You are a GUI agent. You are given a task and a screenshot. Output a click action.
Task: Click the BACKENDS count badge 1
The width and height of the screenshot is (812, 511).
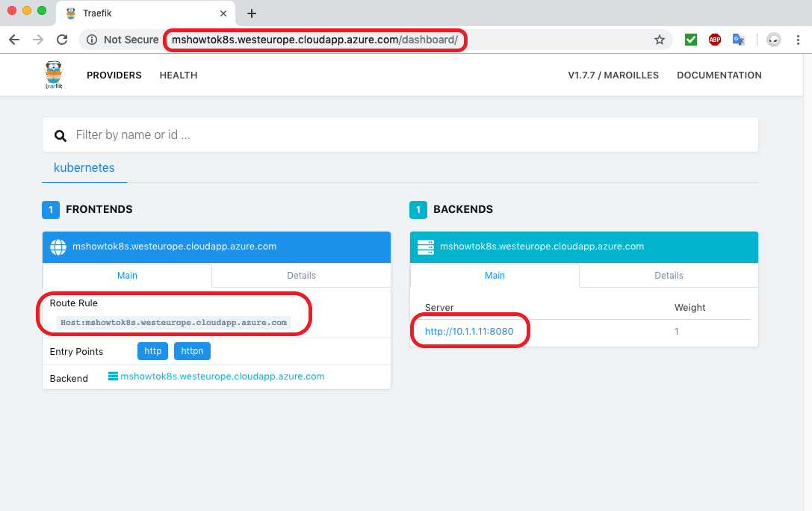(418, 210)
